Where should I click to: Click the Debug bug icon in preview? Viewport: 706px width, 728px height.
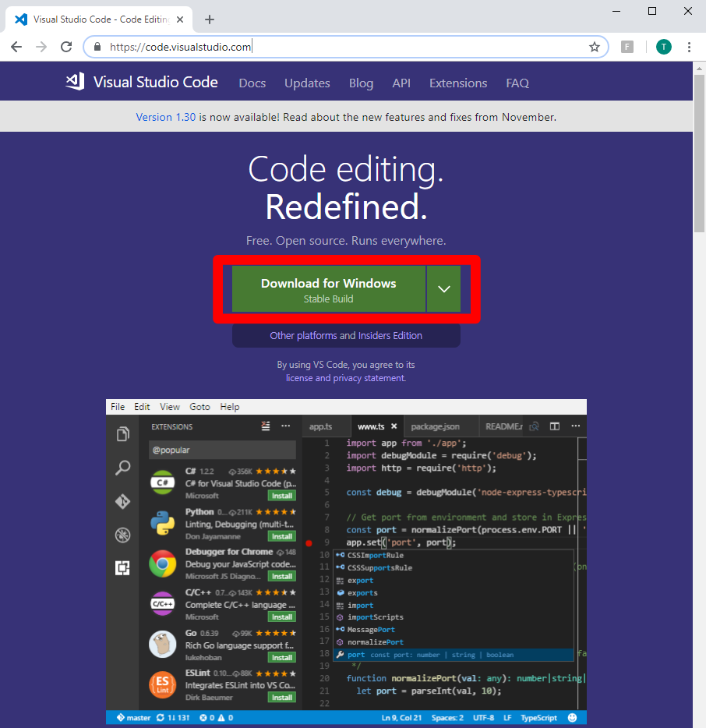click(x=122, y=535)
